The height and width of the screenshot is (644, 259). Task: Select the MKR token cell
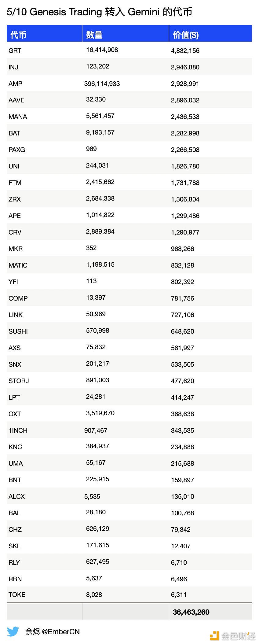click(16, 249)
